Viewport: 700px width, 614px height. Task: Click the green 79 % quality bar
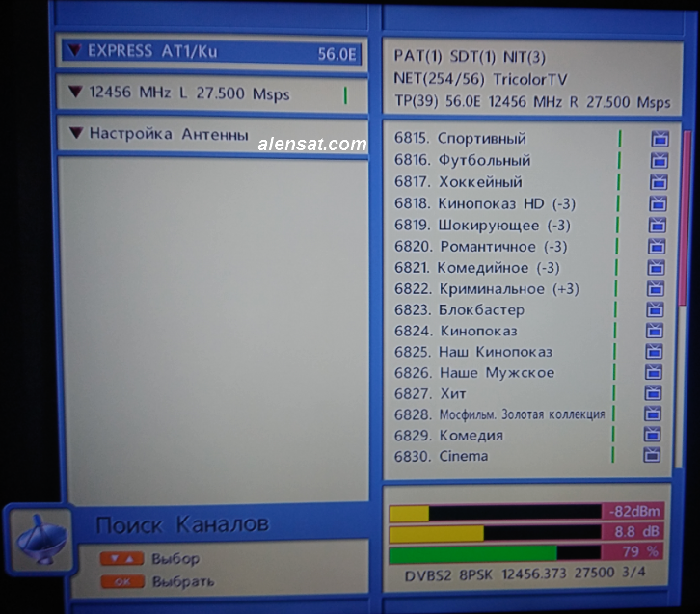(472, 553)
